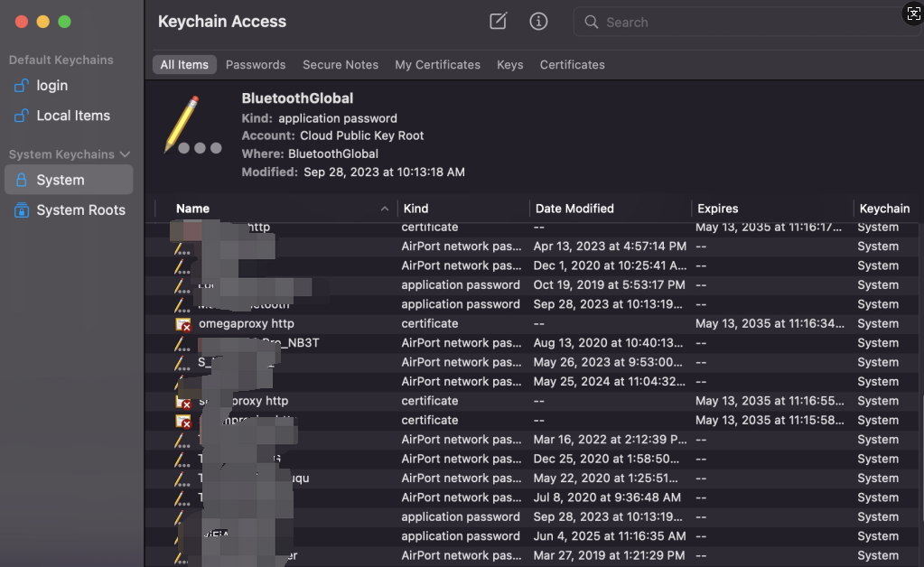Select the omegaproxy http row name
The height and width of the screenshot is (567, 924).
(247, 323)
